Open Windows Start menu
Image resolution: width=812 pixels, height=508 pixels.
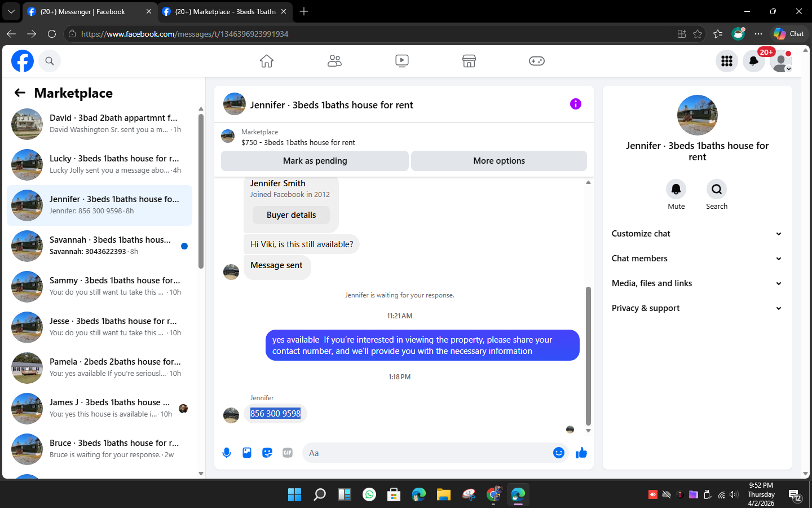[x=294, y=495]
